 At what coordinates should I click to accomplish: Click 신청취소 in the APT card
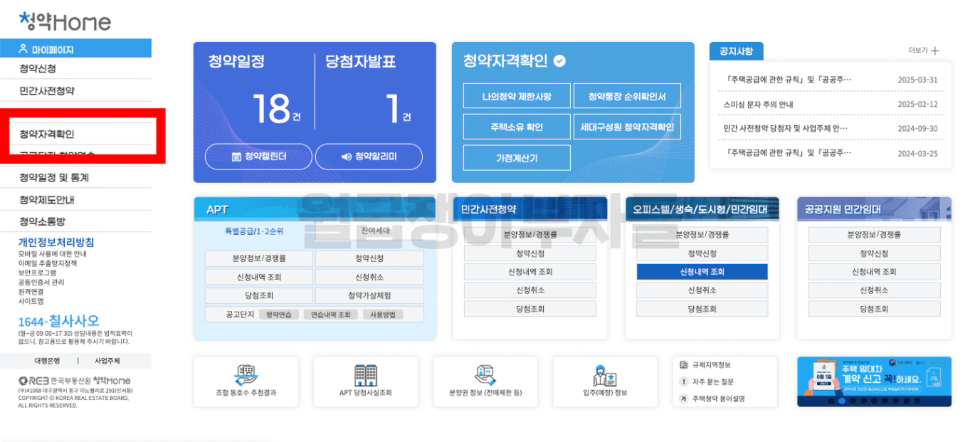(369, 277)
